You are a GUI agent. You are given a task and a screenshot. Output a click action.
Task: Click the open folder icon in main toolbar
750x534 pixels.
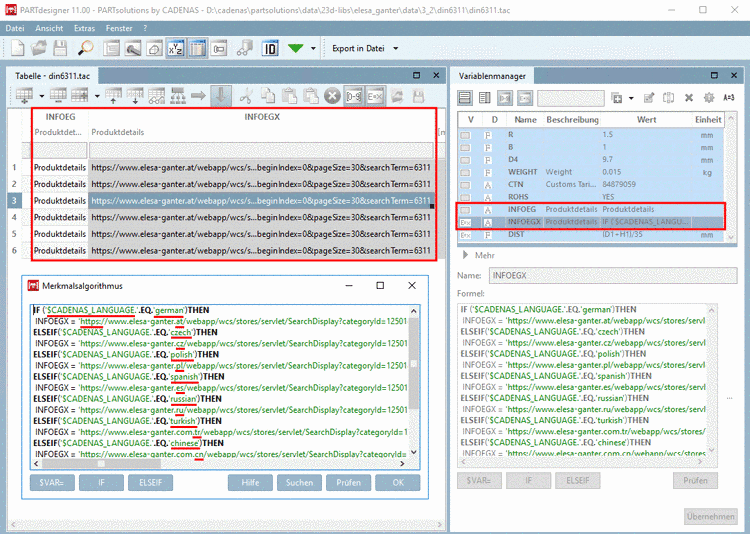[x=39, y=48]
